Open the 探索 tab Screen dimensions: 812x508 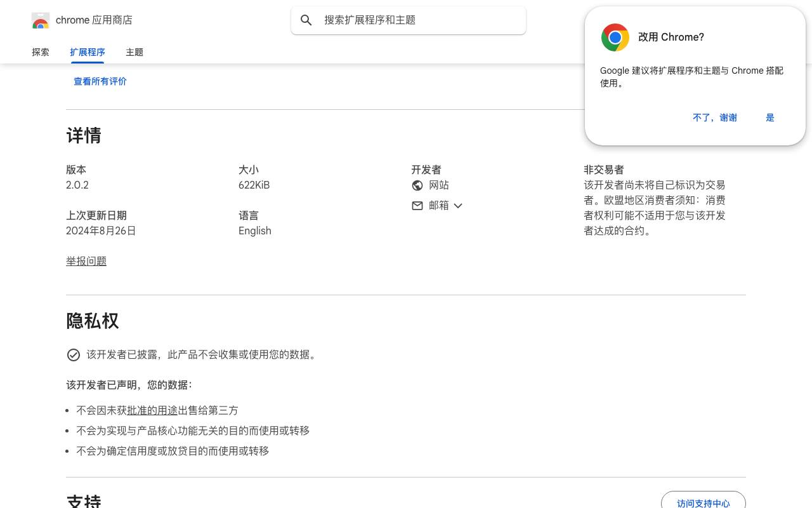pos(41,52)
